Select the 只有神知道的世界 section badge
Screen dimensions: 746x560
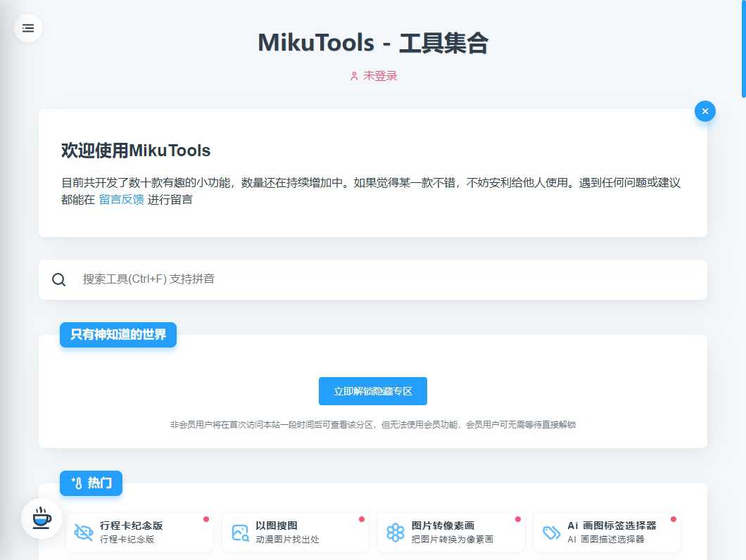pyautogui.click(x=118, y=335)
